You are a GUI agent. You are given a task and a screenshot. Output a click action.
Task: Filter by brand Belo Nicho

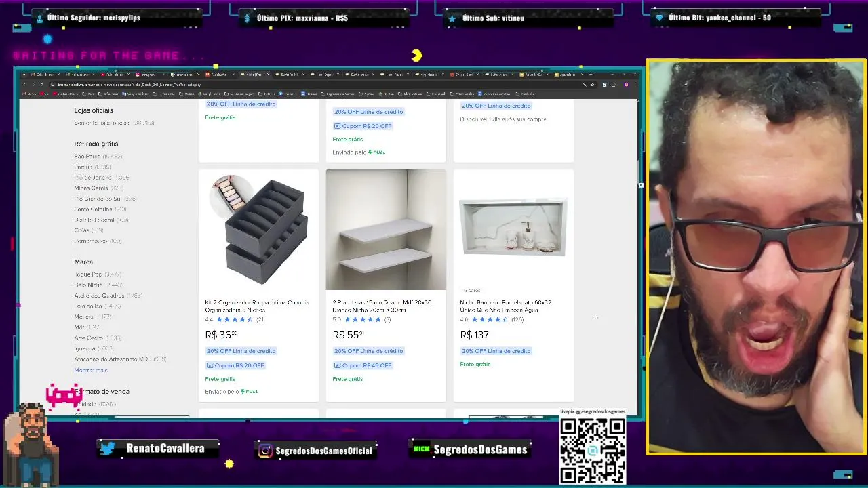coord(98,285)
